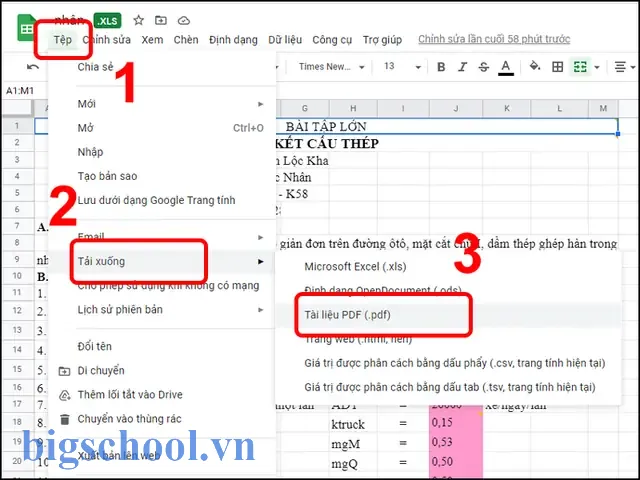Select Lưu dưới dạng Google Trang tính
Viewport: 640px width, 480px height.
(162, 200)
